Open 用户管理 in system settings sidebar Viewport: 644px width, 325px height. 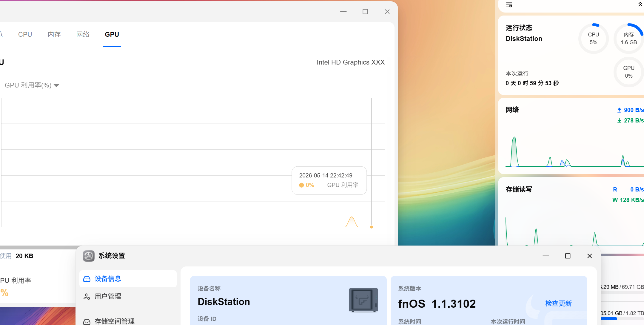point(128,296)
